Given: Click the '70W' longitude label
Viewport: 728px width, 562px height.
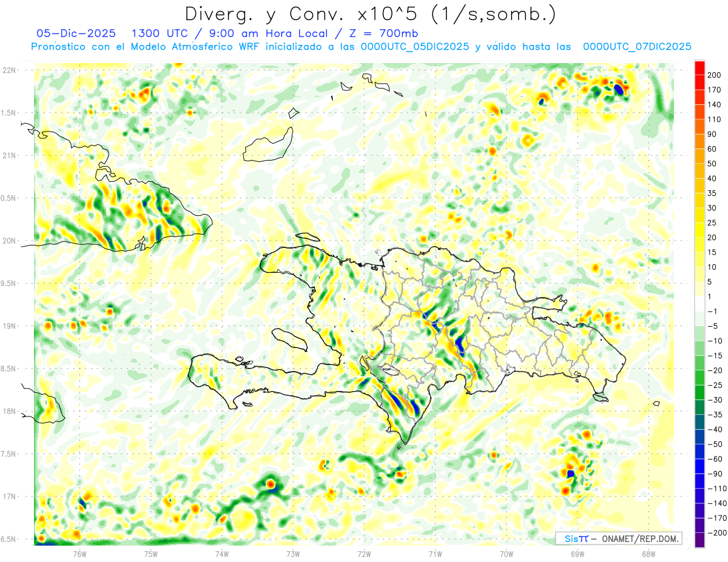Looking at the screenshot, I should [506, 554].
